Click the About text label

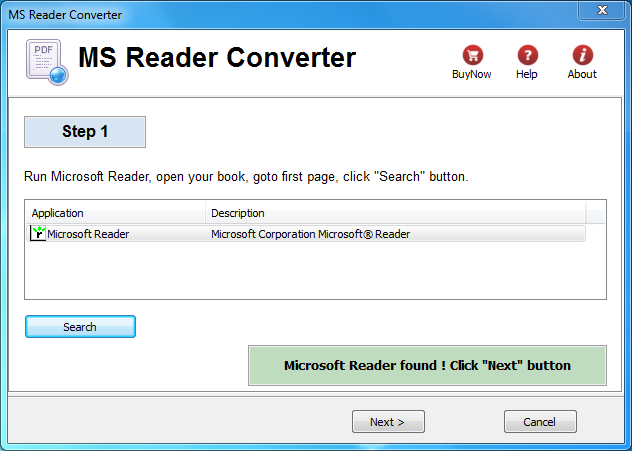click(582, 74)
